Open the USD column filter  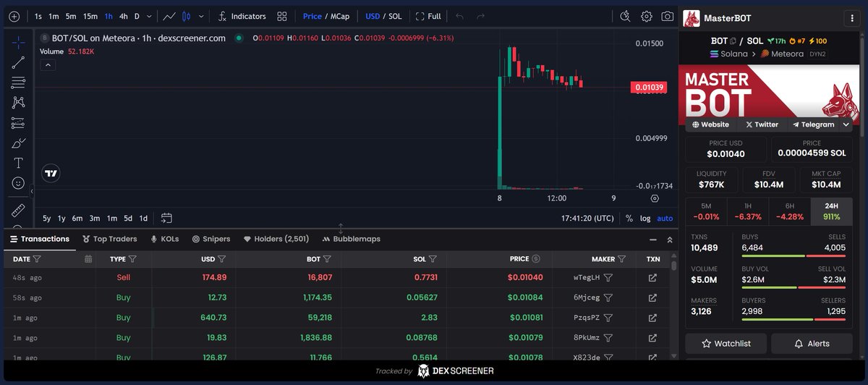[222, 258]
